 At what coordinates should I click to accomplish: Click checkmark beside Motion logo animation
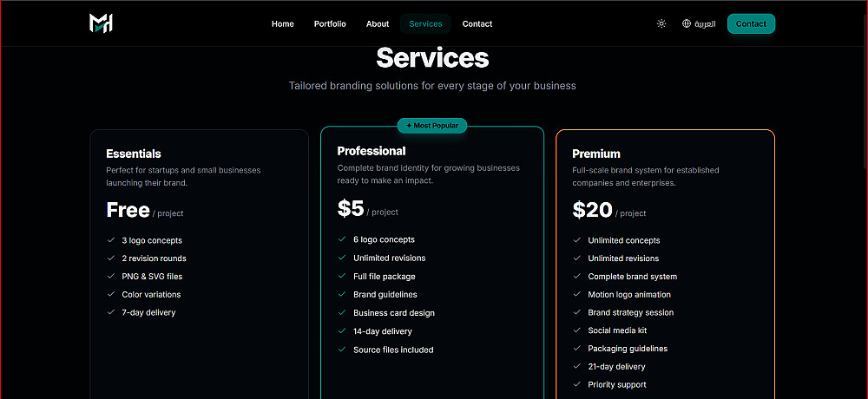tap(577, 295)
